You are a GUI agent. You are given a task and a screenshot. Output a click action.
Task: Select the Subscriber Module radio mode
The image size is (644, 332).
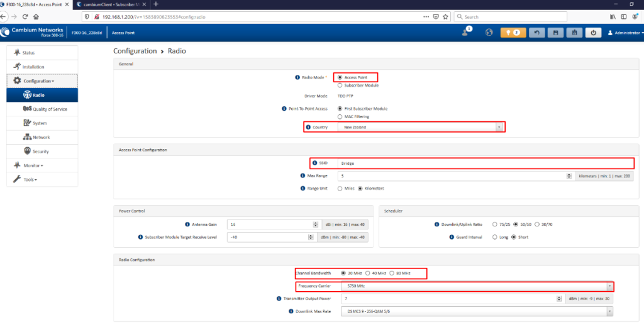[340, 85]
